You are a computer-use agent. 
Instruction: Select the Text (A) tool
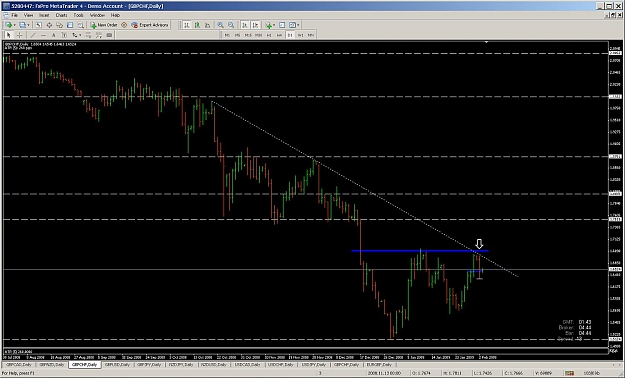[53, 35]
